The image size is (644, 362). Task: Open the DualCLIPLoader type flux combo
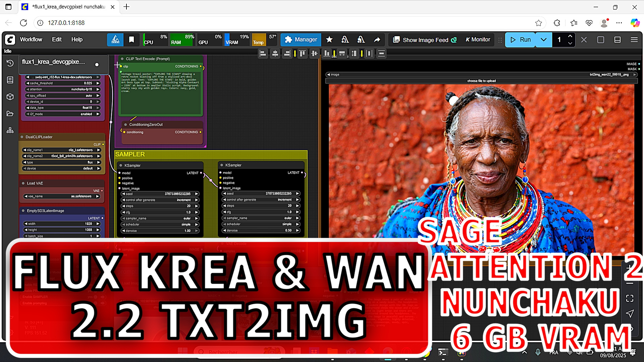62,163
